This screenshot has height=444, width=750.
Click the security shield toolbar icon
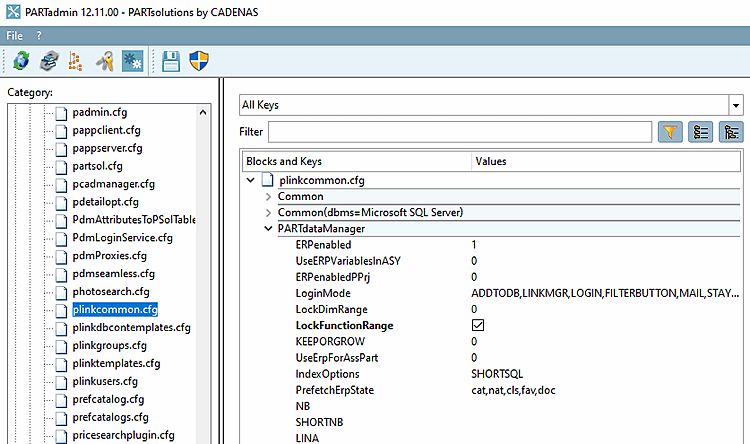click(197, 62)
